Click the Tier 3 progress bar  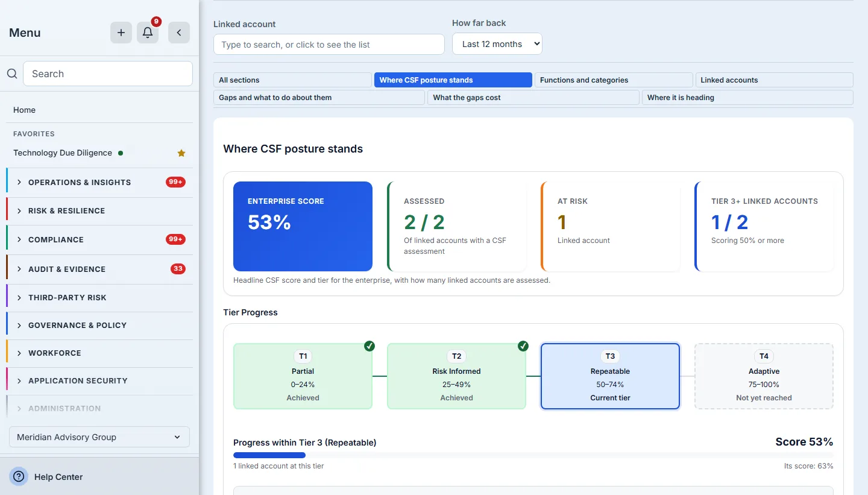pos(533,455)
